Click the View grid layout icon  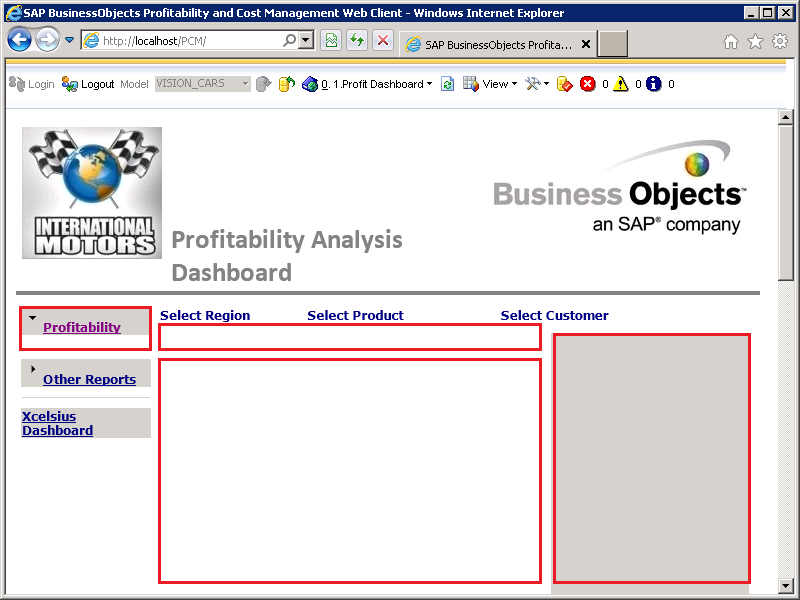471,84
